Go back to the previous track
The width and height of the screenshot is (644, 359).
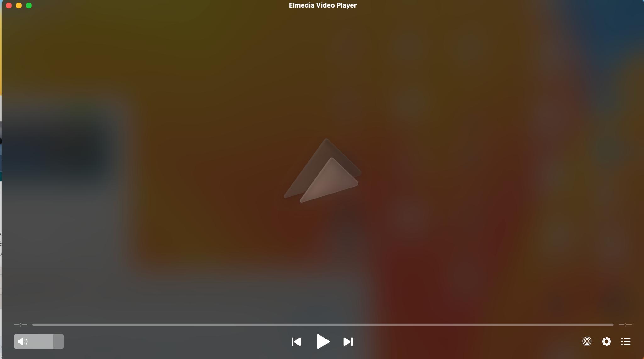(296, 341)
